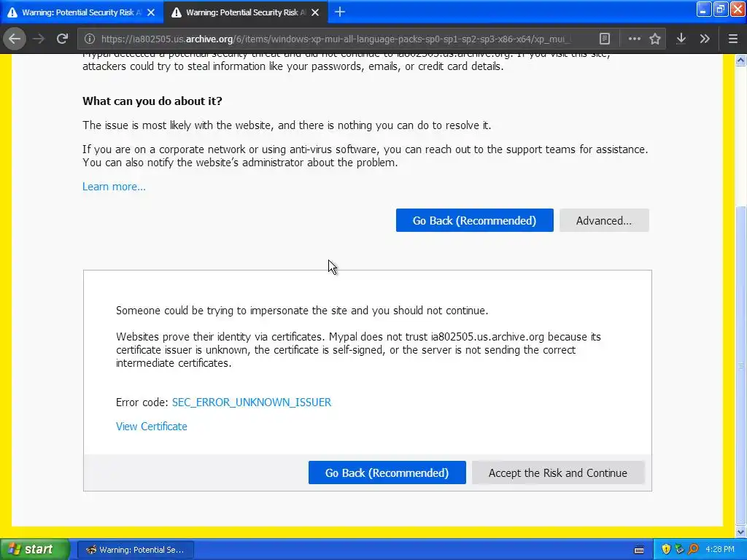Image resolution: width=747 pixels, height=560 pixels.
Task: Open the downloads arrow button
Action: [x=681, y=39]
